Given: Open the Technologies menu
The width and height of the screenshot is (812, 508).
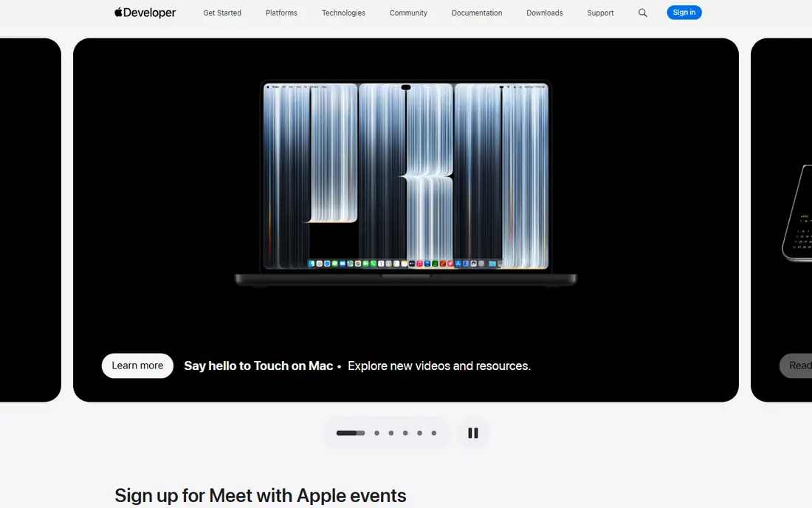Looking at the screenshot, I should tap(343, 13).
